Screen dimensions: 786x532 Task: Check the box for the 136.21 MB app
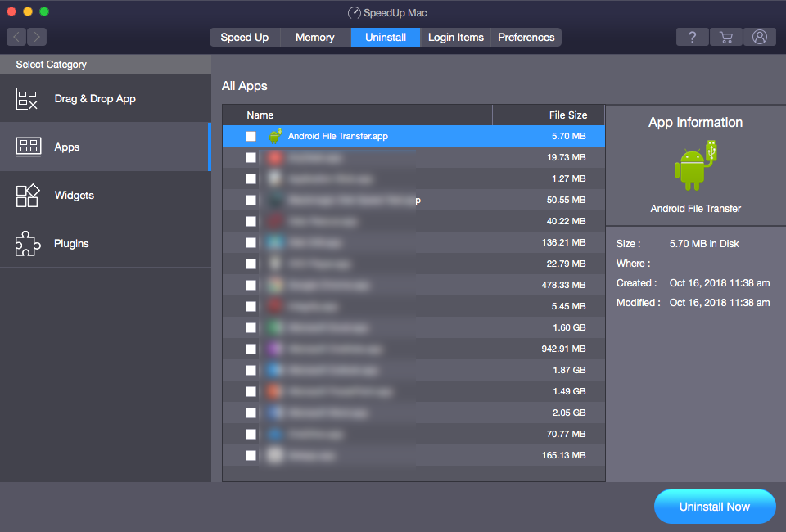pyautogui.click(x=251, y=242)
